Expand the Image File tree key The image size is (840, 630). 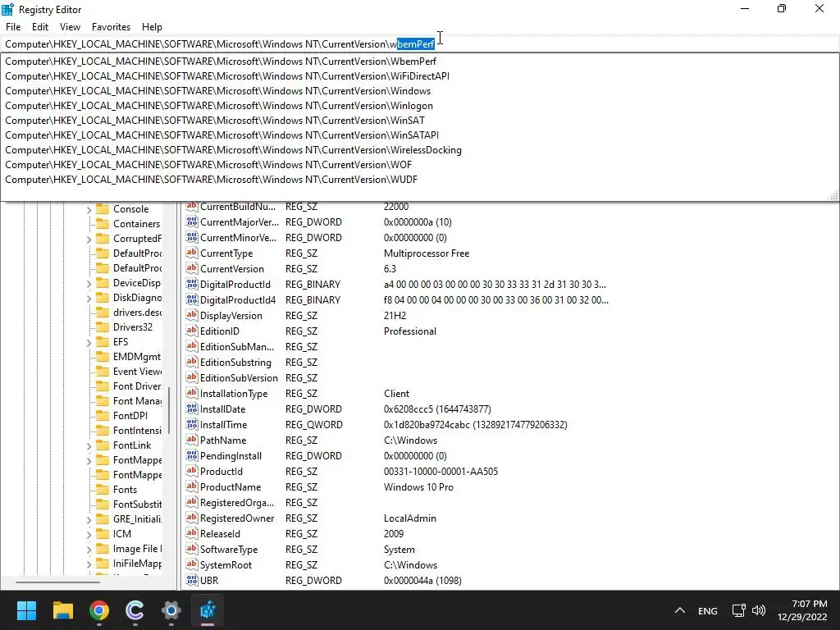click(89, 550)
